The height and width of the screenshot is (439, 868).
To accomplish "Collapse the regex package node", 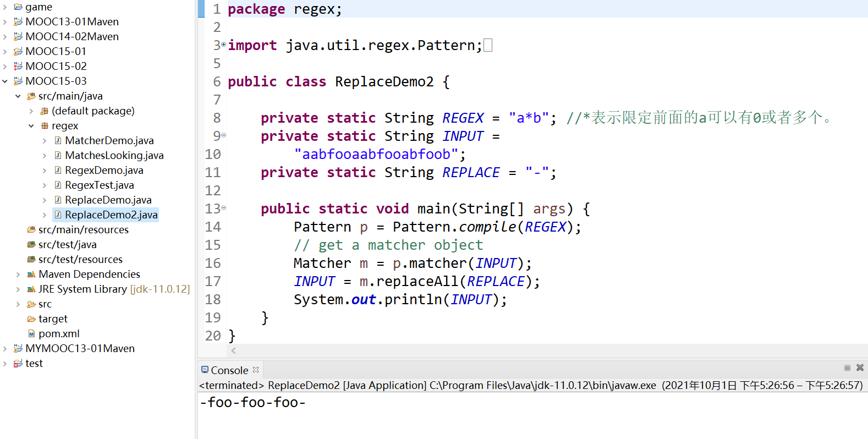I will [31, 126].
